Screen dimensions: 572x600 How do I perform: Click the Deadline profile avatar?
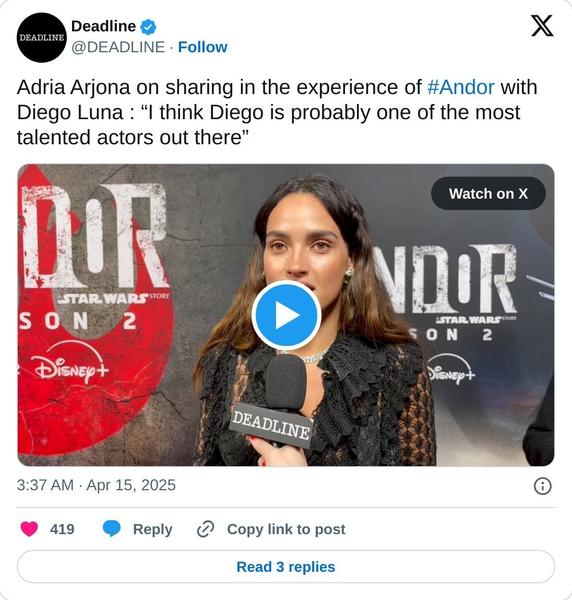41,38
